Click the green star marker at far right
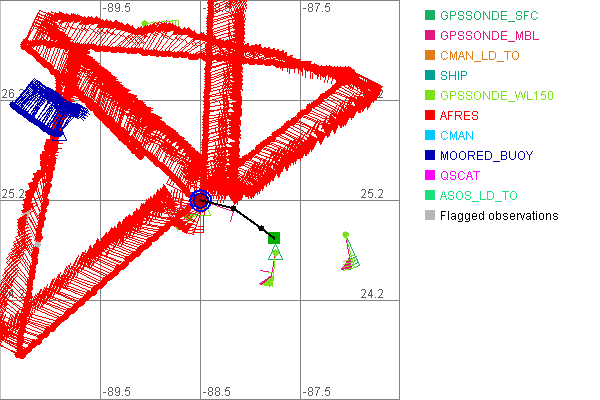The width and height of the screenshot is (600, 400). pos(345,235)
